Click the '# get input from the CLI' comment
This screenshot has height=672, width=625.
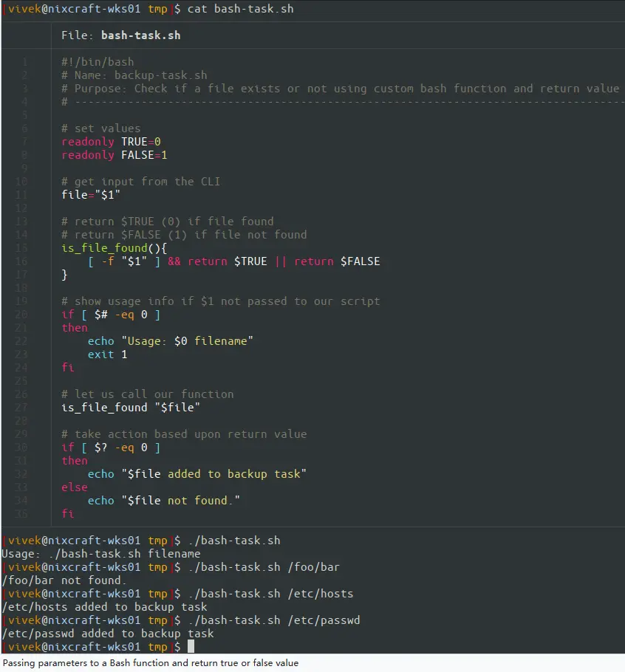[x=140, y=181]
